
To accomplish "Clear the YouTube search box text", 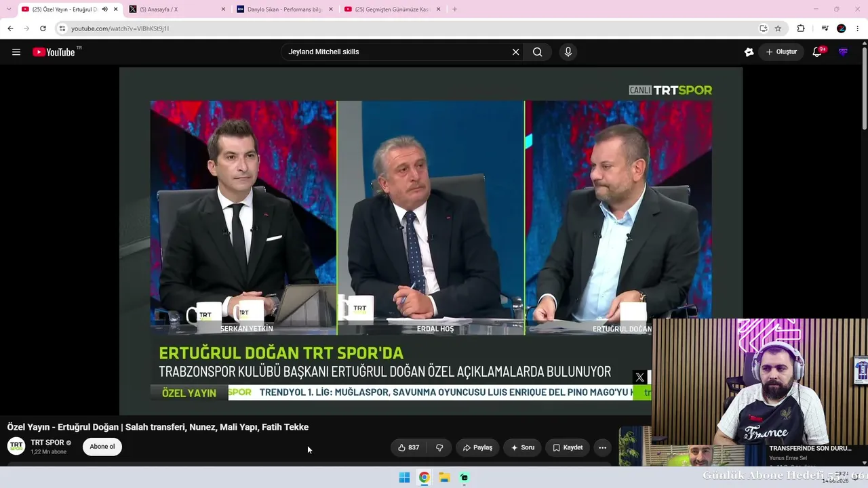I will coord(515,52).
